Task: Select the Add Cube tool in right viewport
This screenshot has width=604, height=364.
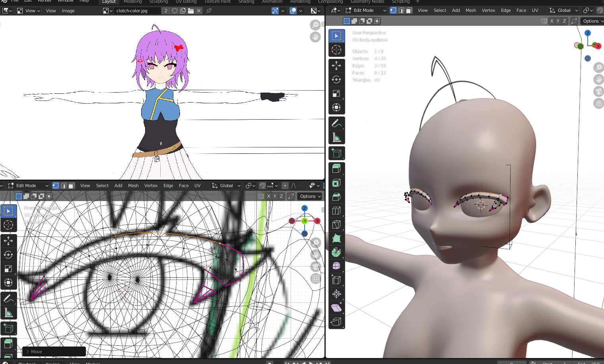Action: [x=336, y=153]
